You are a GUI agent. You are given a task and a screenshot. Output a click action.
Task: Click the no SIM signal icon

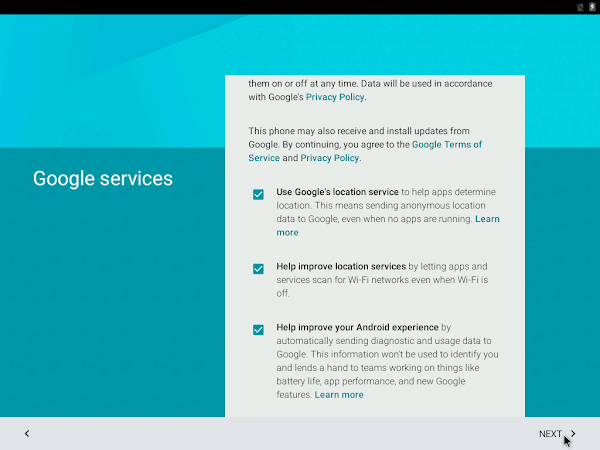(580, 7)
